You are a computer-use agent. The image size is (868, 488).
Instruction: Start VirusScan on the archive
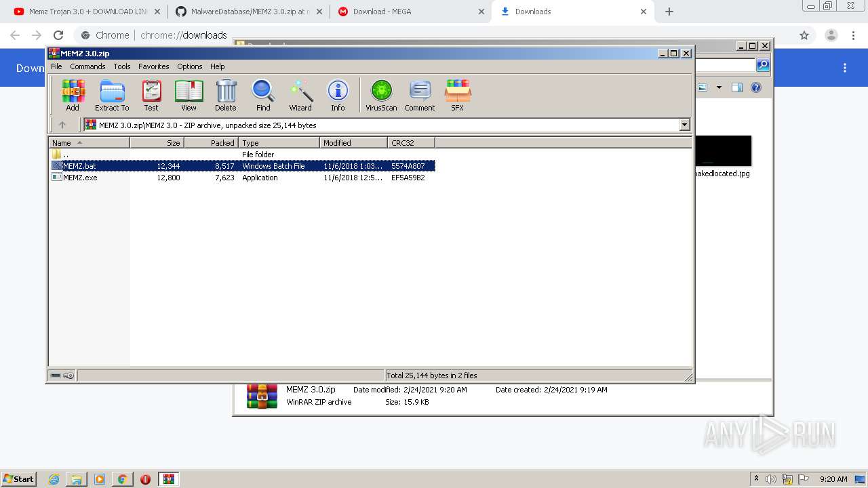click(x=381, y=95)
